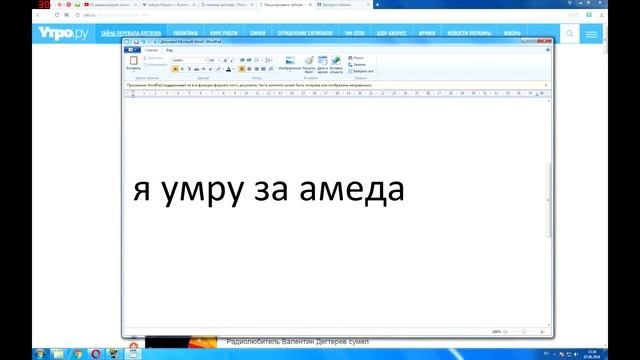The width and height of the screenshot is (640, 360).
Task: Toggle bold formatting in WordPad
Action: pos(175,69)
